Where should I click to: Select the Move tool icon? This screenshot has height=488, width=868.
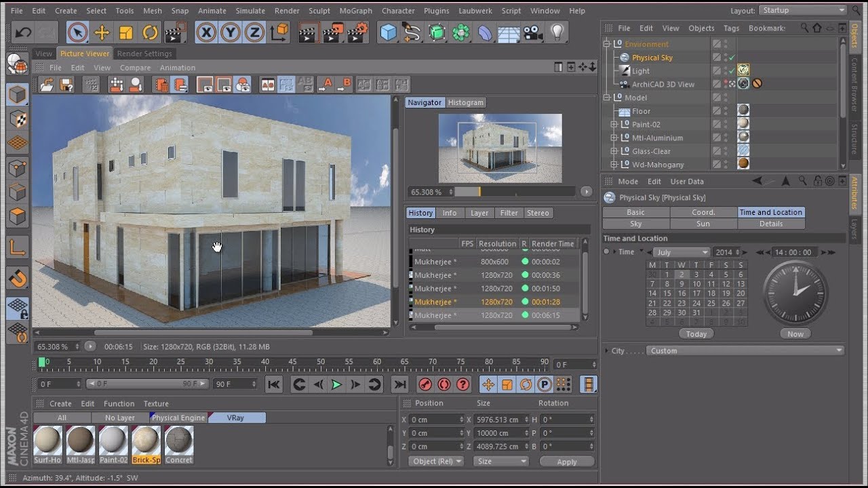(x=102, y=32)
